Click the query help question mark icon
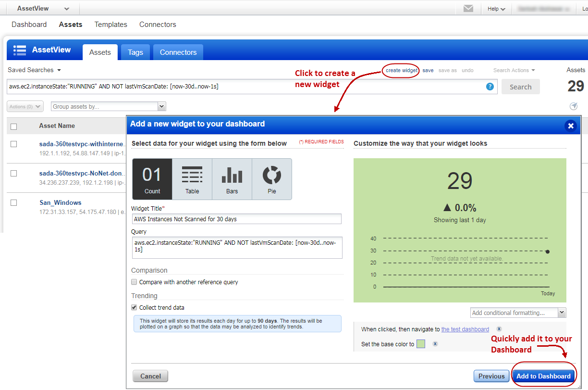 pyautogui.click(x=490, y=87)
